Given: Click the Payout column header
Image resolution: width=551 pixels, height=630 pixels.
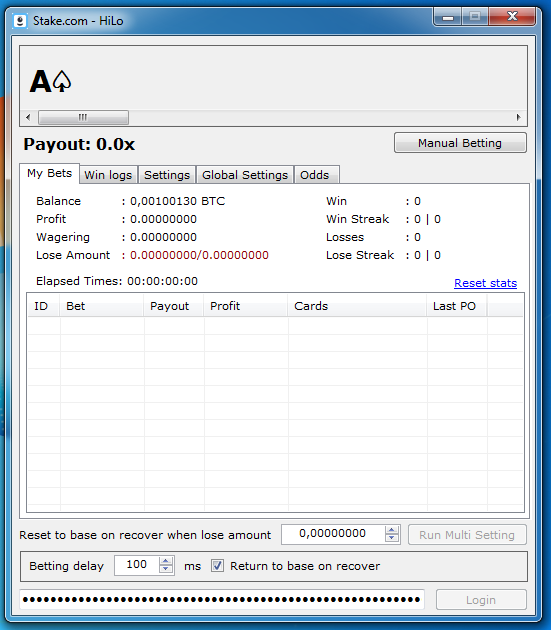Looking at the screenshot, I should pyautogui.click(x=174, y=306).
